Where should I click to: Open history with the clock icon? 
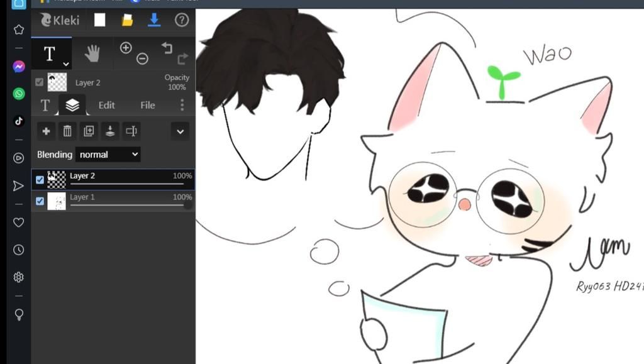click(x=19, y=250)
